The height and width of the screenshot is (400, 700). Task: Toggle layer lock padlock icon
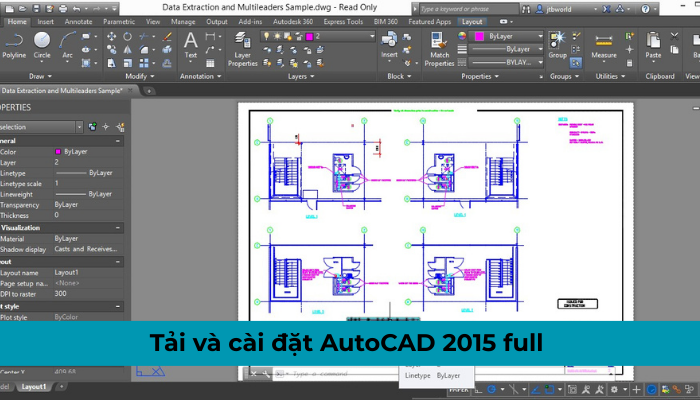tap(299, 37)
